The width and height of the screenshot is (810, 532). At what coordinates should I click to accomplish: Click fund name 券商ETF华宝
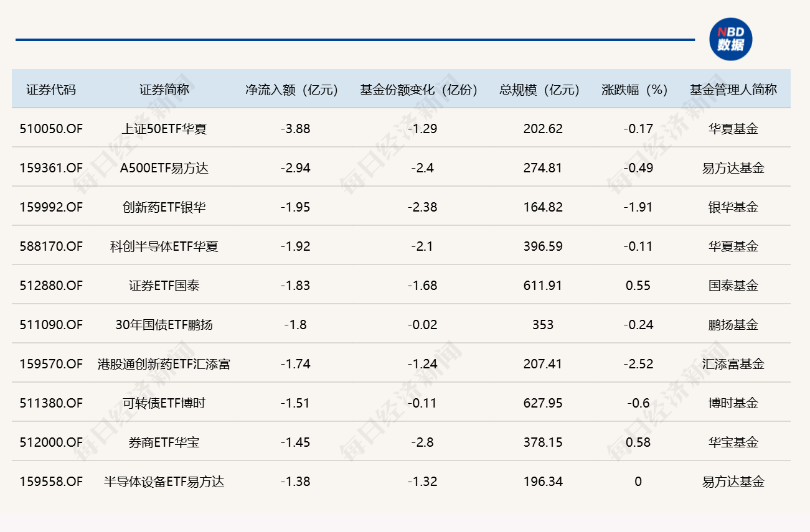coord(164,442)
